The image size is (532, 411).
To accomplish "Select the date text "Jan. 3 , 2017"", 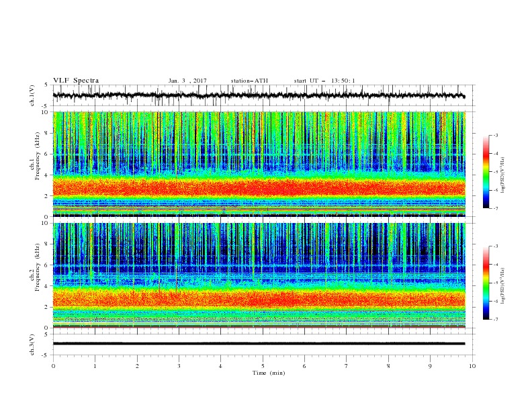I will point(187,81).
